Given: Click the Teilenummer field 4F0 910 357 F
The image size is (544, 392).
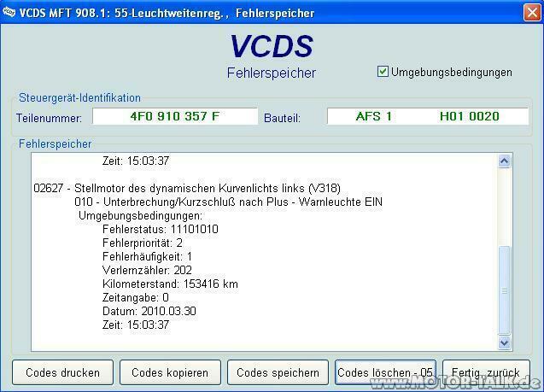Looking at the screenshot, I should [x=175, y=116].
